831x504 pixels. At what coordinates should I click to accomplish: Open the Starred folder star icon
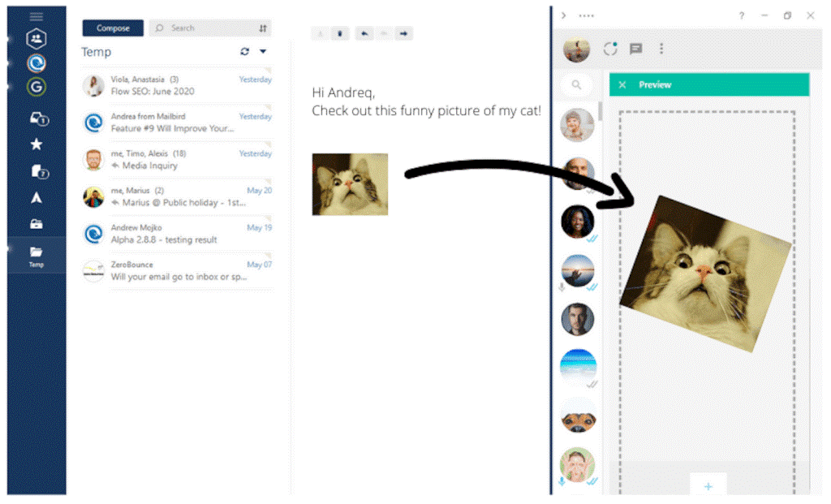pyautogui.click(x=36, y=144)
